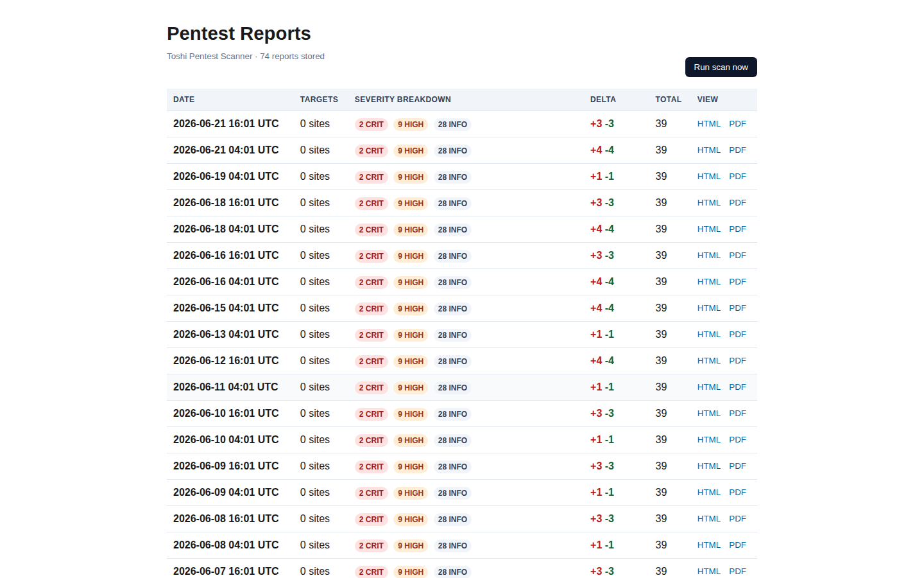924x578 pixels.
Task: Click the Delta column header
Action: 603,100
